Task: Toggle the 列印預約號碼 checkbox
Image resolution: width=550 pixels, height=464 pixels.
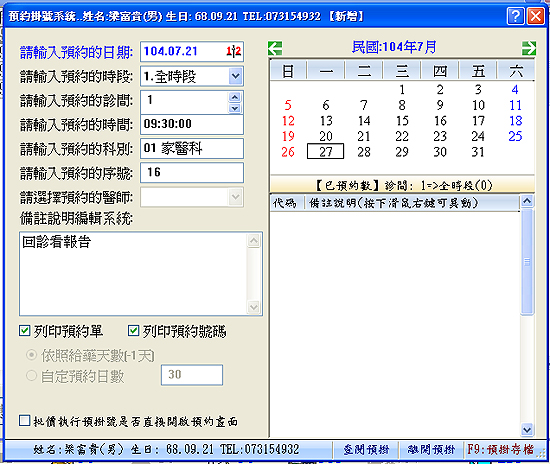Action: [133, 330]
